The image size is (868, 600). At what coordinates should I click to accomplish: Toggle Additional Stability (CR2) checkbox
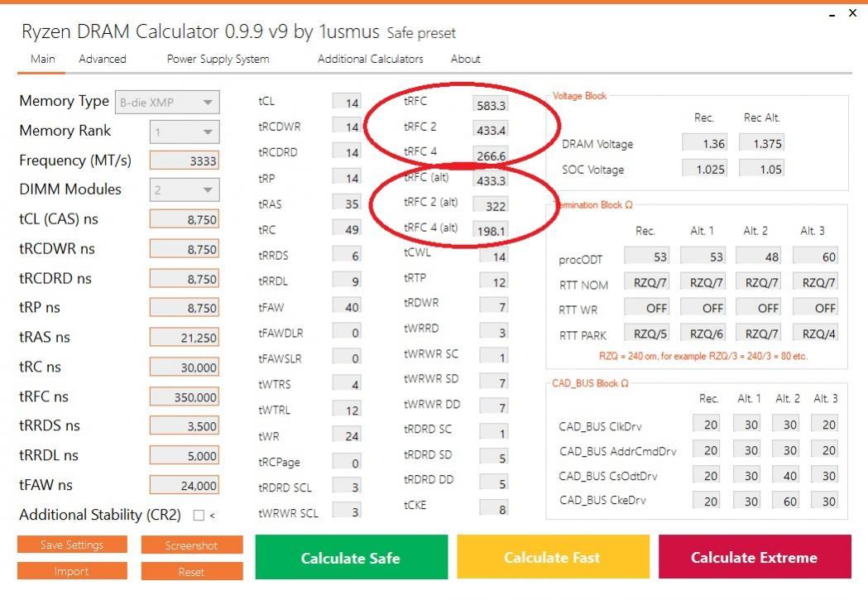(x=199, y=516)
